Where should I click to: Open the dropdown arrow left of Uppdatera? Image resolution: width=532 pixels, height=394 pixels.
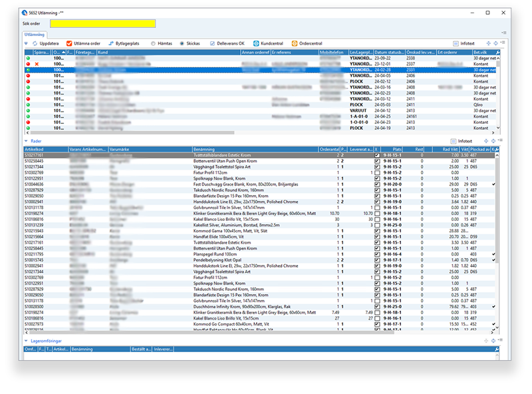[x=26, y=43]
